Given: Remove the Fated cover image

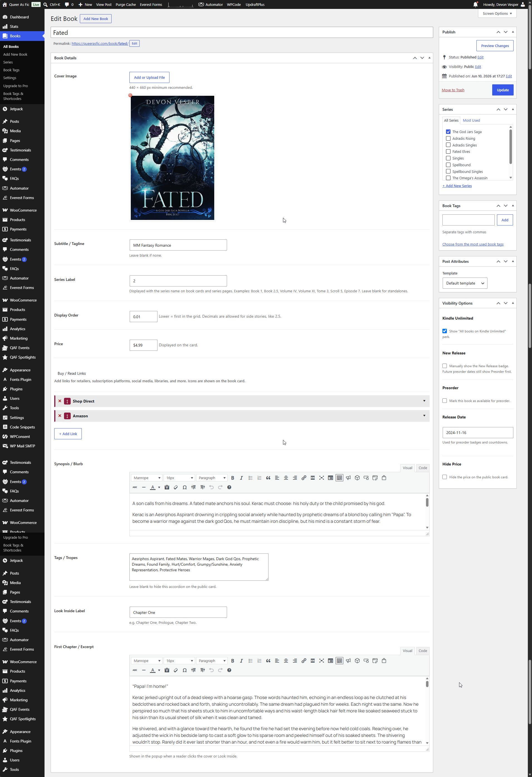Looking at the screenshot, I should (x=130, y=95).
